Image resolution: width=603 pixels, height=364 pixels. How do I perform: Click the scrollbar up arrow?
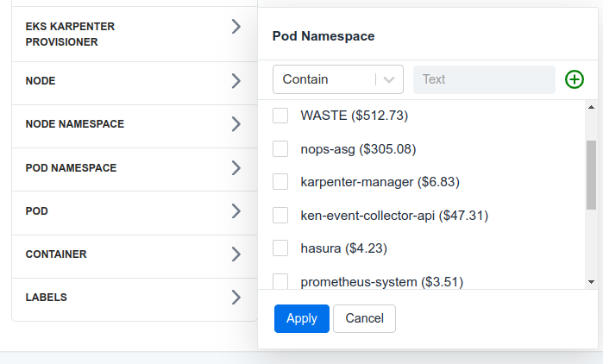click(591, 107)
